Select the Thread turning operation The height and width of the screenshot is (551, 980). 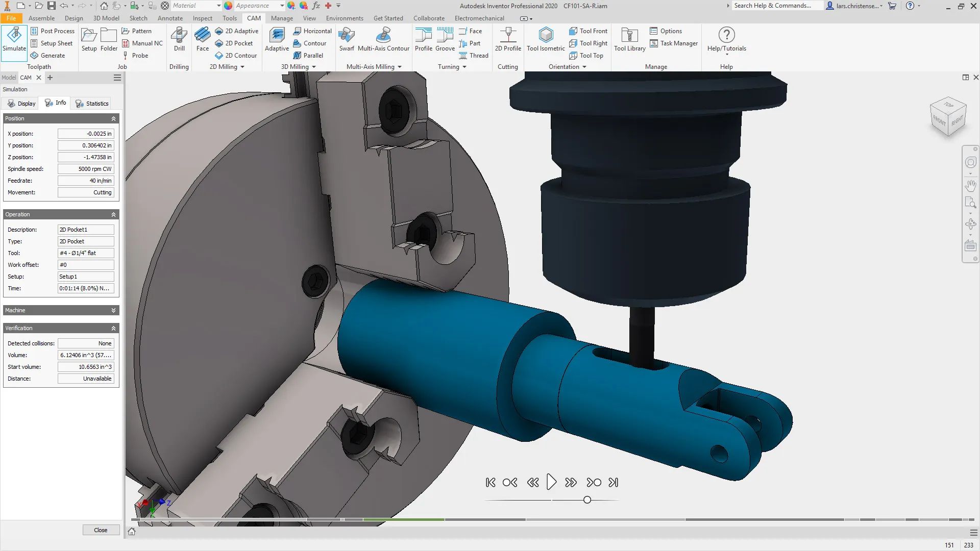[x=474, y=55]
